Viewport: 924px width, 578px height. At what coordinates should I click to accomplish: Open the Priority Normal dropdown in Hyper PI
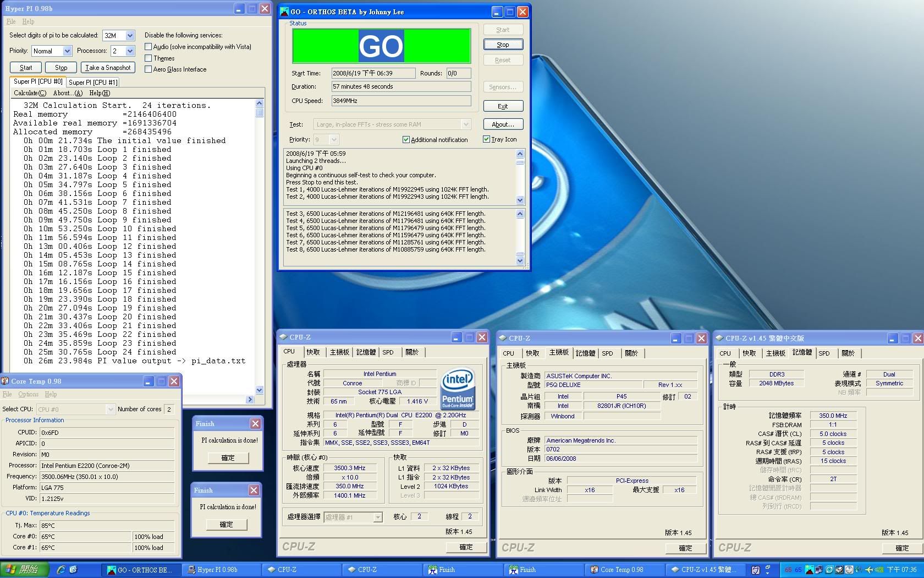(67, 51)
